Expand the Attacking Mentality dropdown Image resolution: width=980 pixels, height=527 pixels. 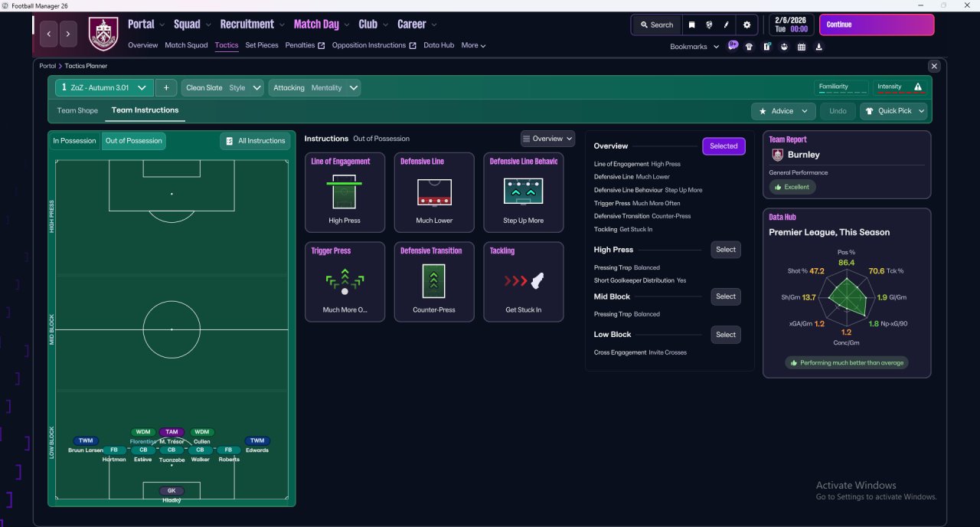coord(315,87)
